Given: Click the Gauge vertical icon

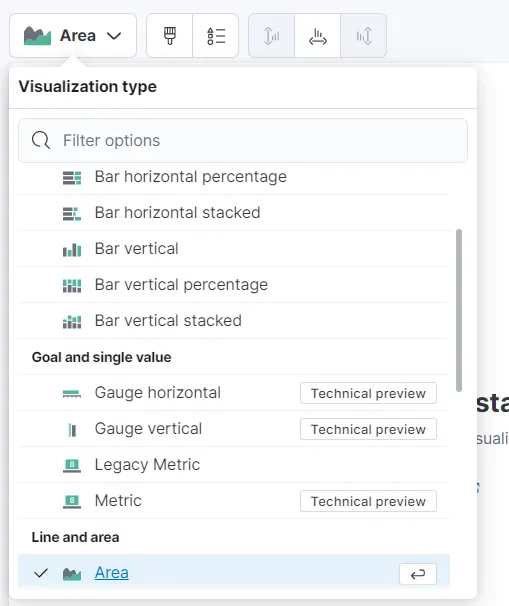Looking at the screenshot, I should pos(72,429).
